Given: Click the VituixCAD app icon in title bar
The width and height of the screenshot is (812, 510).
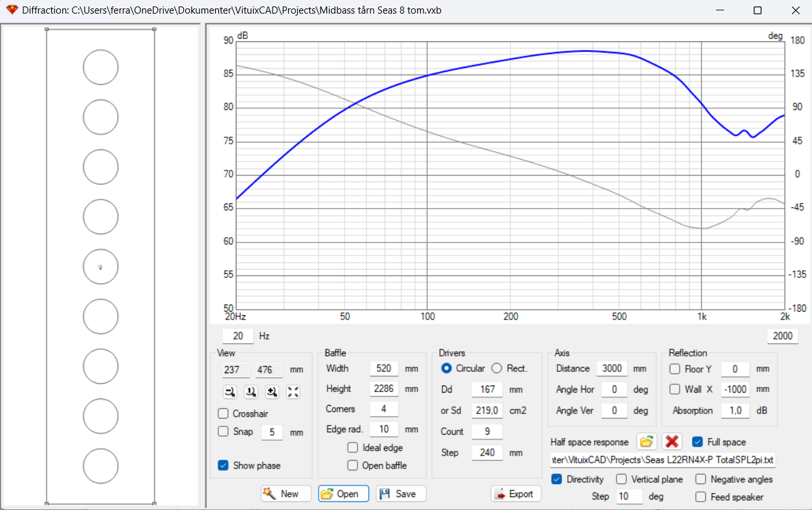Looking at the screenshot, I should [x=12, y=10].
